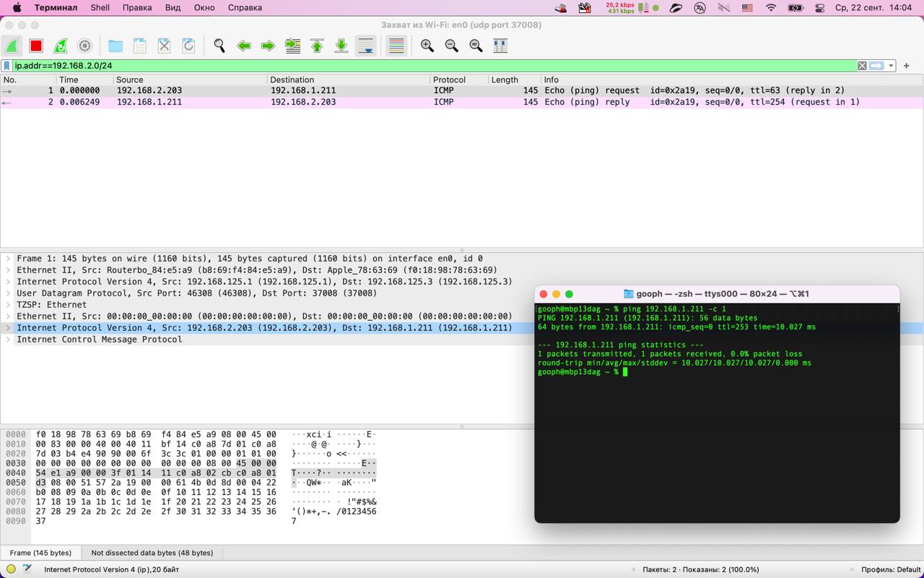Open the battery status menu
This screenshot has width=924, height=578.
(796, 8)
